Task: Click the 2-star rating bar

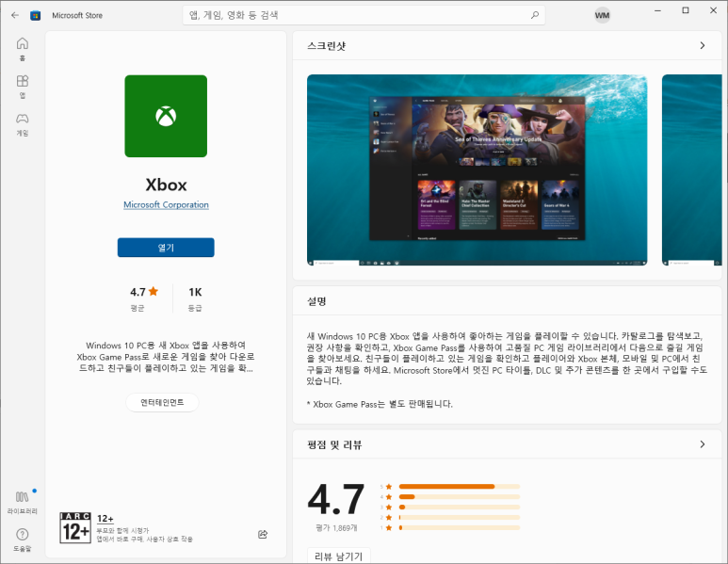Action: pyautogui.click(x=460, y=517)
